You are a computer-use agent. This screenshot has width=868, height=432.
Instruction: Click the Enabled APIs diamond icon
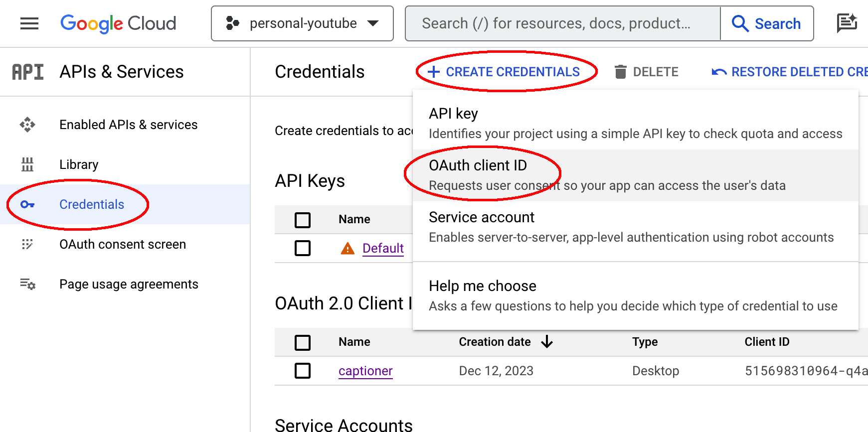(27, 125)
